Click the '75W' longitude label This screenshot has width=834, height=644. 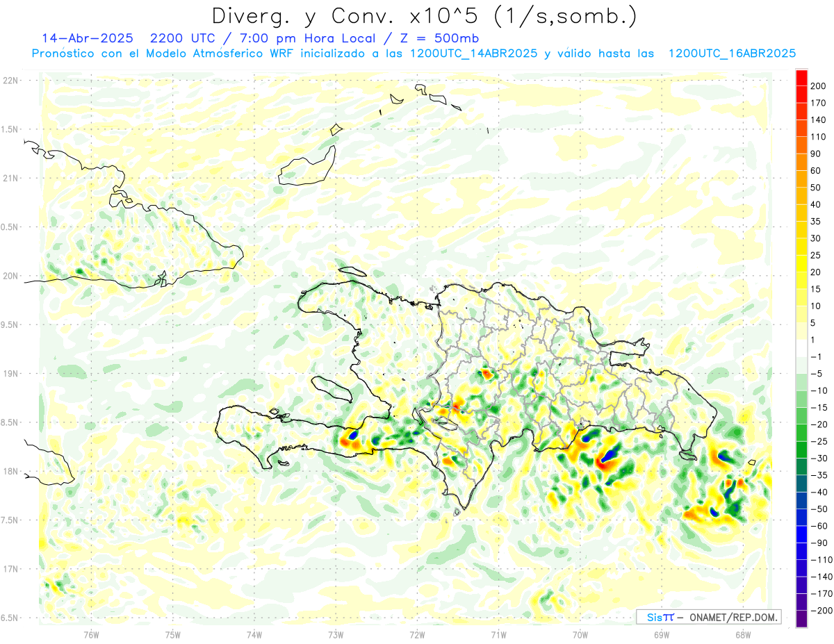tap(172, 634)
